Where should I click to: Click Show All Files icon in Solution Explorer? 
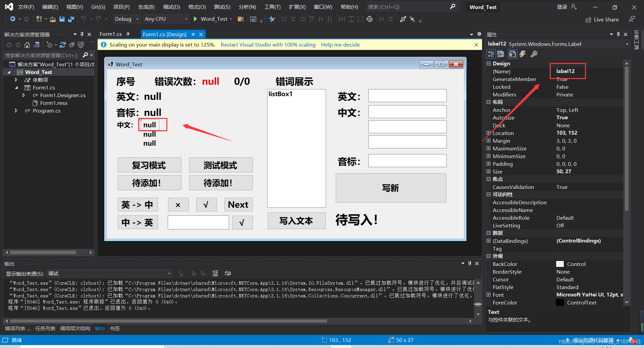pyautogui.click(x=81, y=45)
